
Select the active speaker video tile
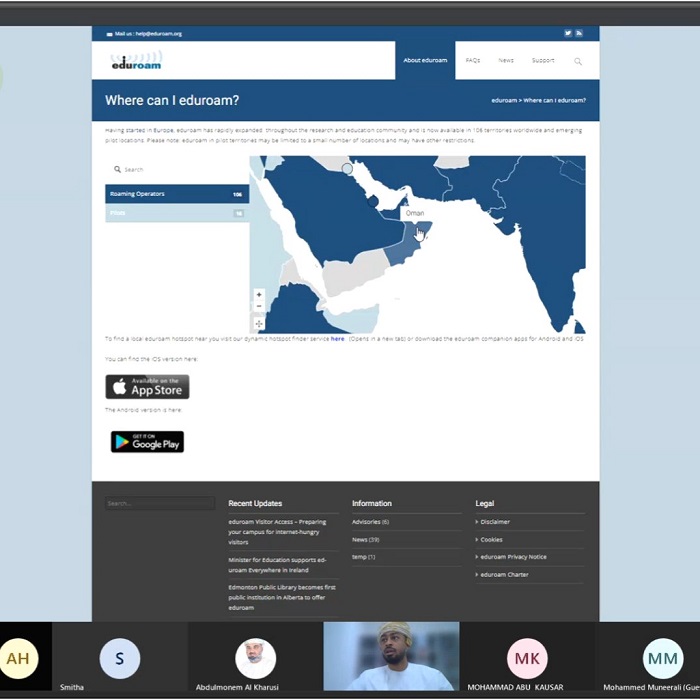pos(391,656)
